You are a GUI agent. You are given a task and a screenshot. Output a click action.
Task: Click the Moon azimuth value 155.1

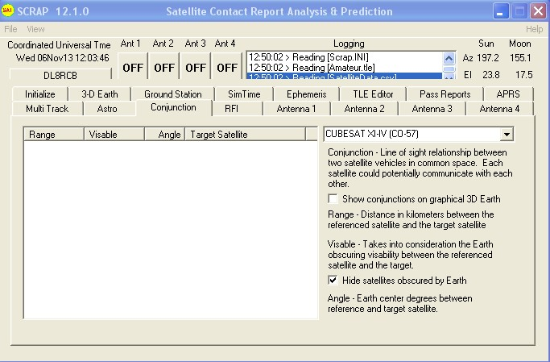[x=521, y=58]
